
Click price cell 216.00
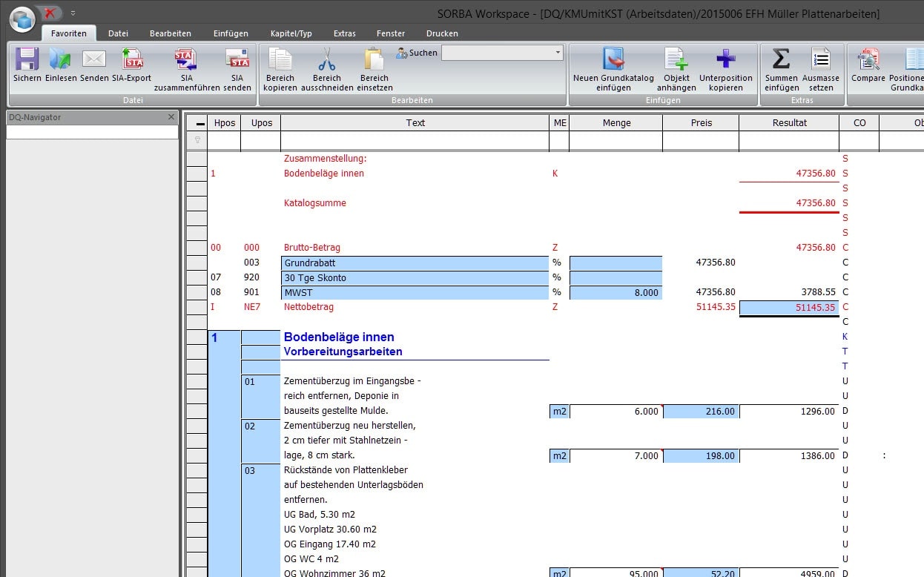[x=701, y=411]
